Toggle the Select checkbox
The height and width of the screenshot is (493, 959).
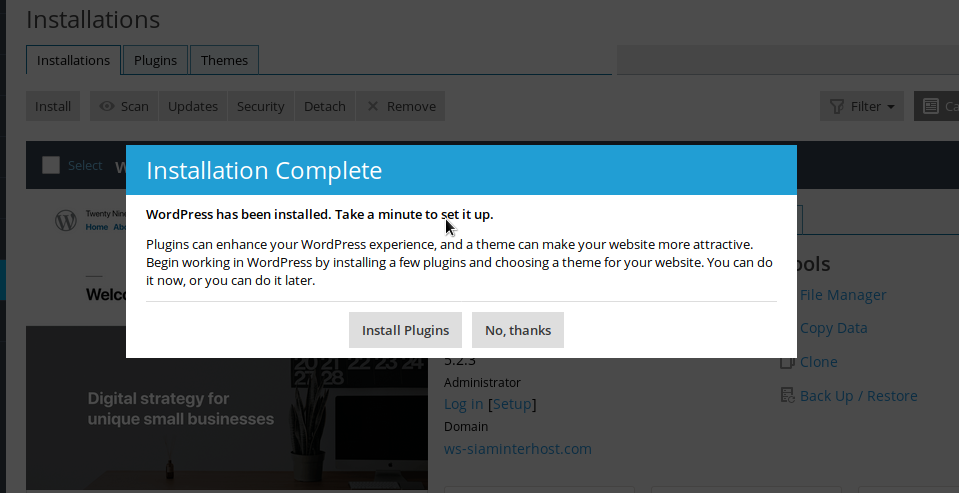pos(51,165)
